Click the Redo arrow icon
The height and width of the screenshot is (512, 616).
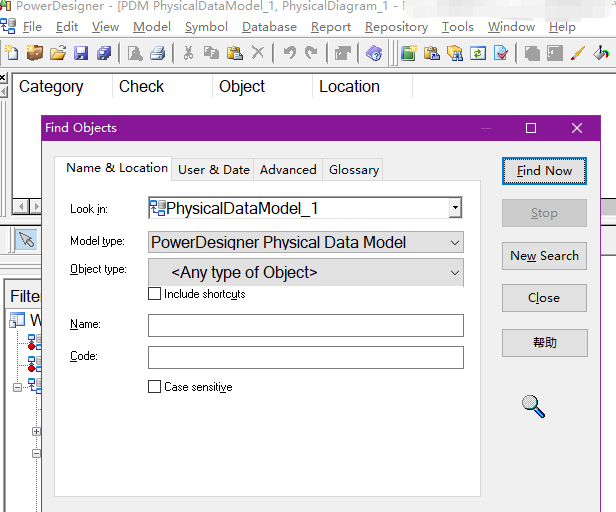[312, 53]
